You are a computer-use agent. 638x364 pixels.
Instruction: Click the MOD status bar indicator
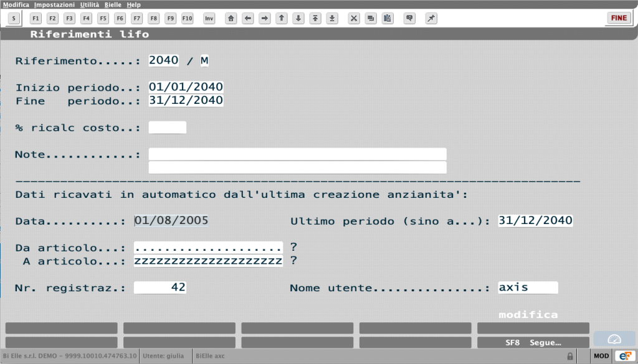click(x=601, y=356)
